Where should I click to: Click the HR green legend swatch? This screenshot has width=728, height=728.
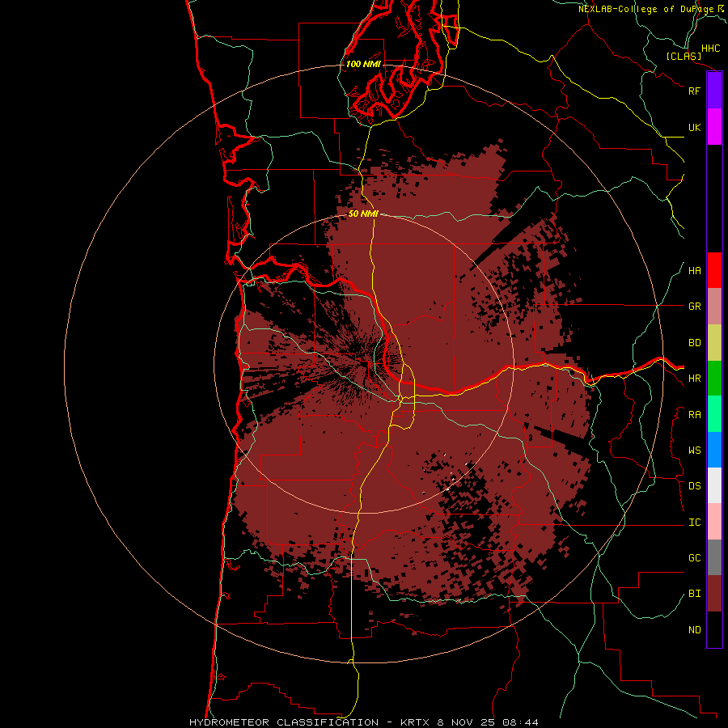pos(714,379)
